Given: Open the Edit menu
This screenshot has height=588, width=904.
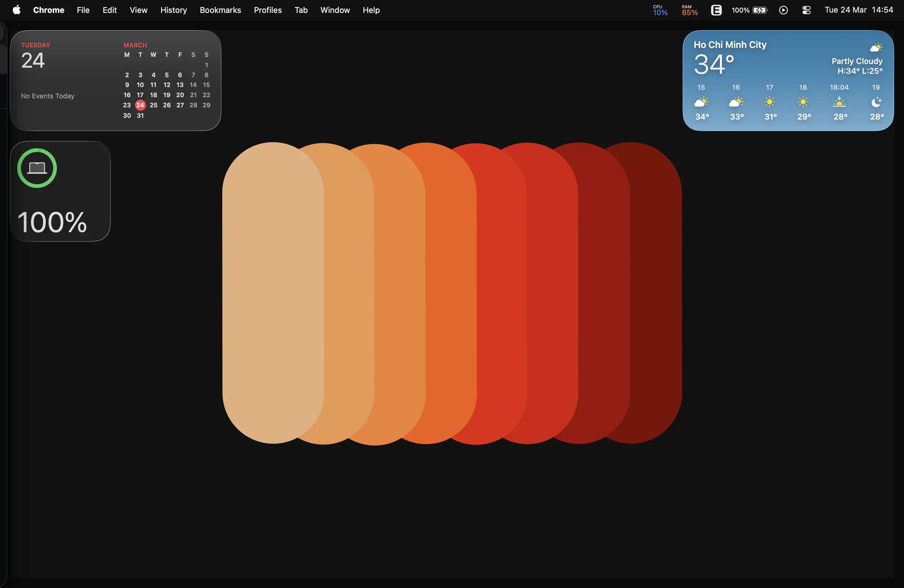Looking at the screenshot, I should point(110,10).
